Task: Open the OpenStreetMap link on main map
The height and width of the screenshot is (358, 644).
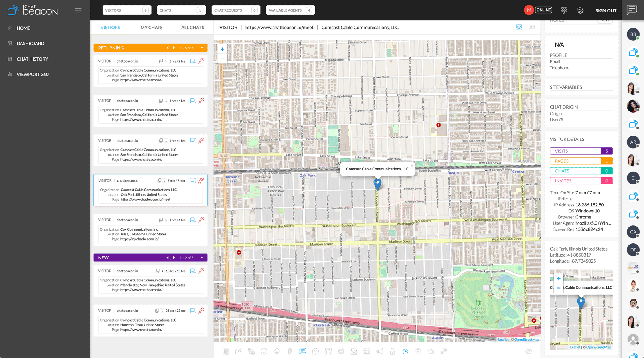Action: coord(527,340)
